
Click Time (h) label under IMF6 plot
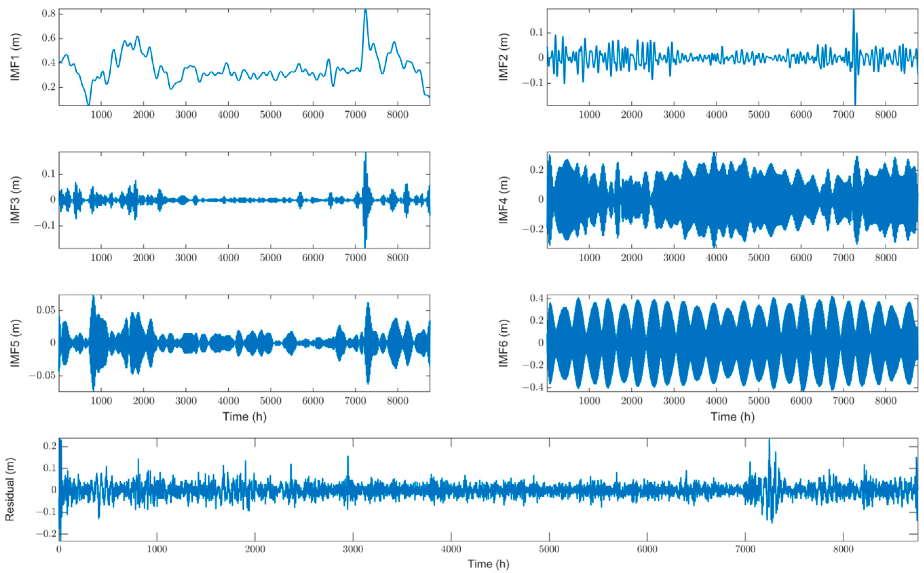point(732,417)
